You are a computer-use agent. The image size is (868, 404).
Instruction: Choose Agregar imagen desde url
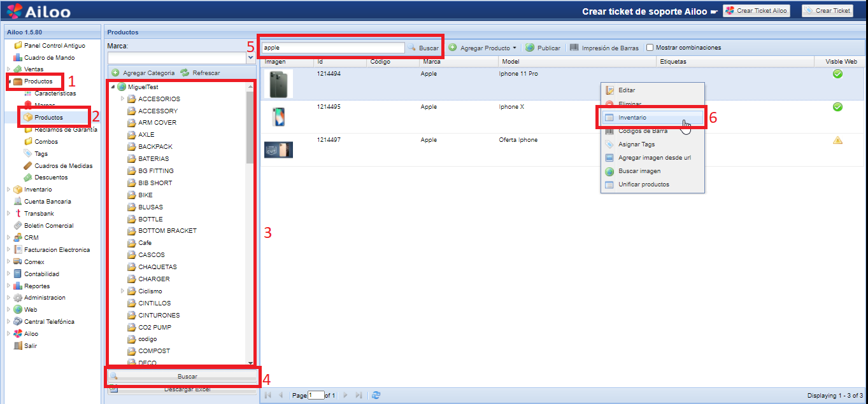[653, 158]
